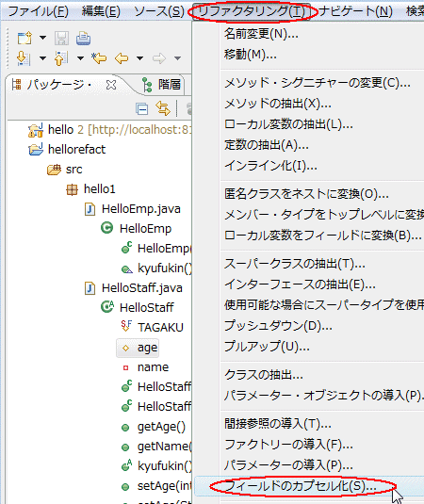Click the Back navigation arrow icon

click(122, 58)
